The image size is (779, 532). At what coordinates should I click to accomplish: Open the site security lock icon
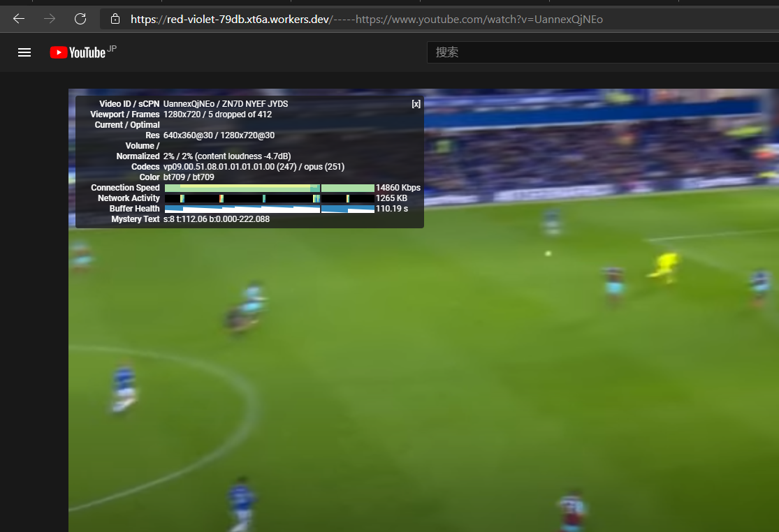click(115, 19)
